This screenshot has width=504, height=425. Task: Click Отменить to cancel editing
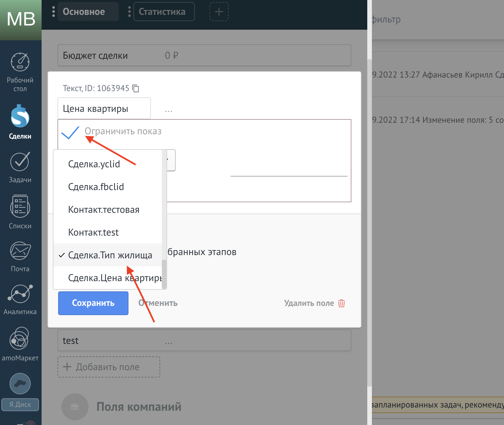(x=158, y=303)
